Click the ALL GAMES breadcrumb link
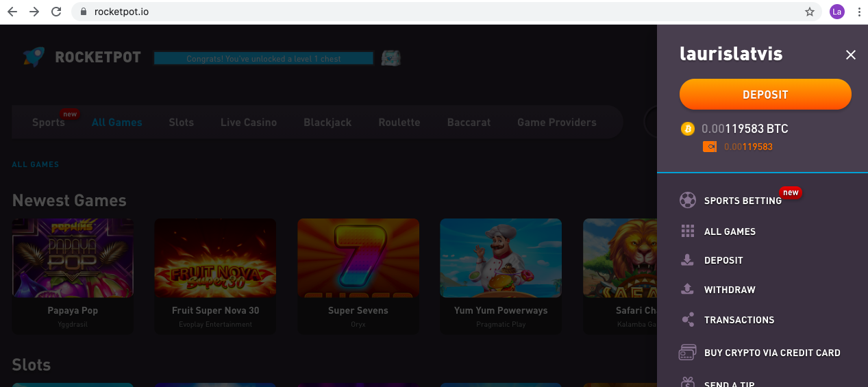The width and height of the screenshot is (868, 387). 36,164
